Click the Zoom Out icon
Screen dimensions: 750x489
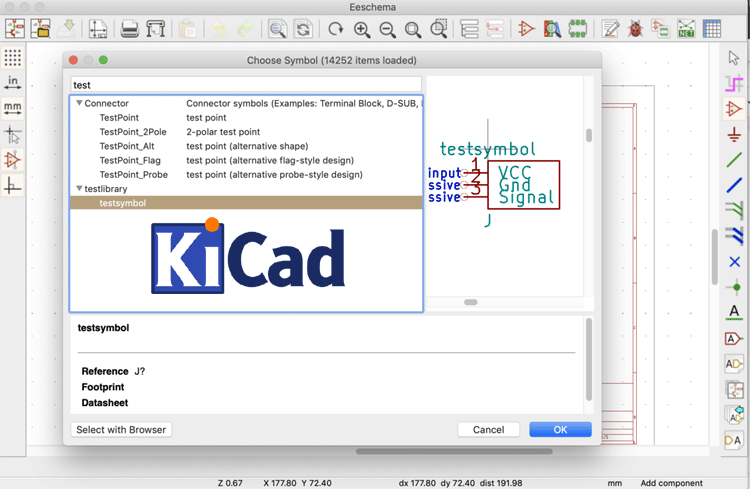387,29
